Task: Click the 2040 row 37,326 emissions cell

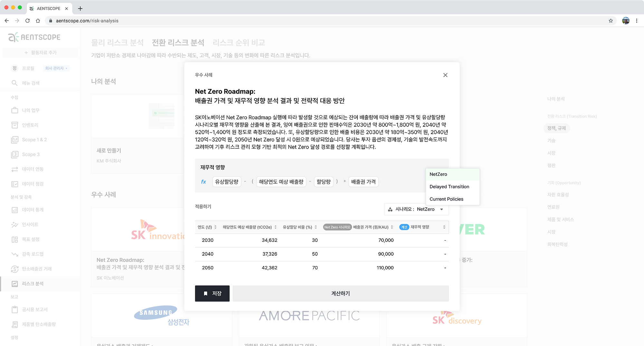Action: coord(270,254)
